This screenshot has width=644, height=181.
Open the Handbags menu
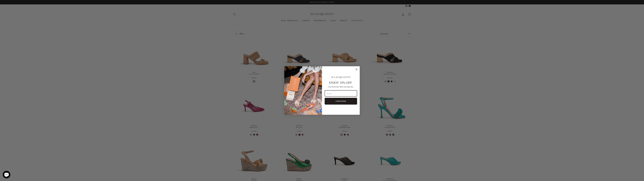320,20
